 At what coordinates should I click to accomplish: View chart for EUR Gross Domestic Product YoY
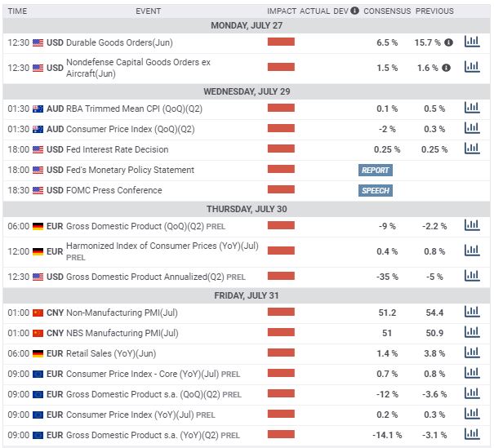tap(472, 434)
